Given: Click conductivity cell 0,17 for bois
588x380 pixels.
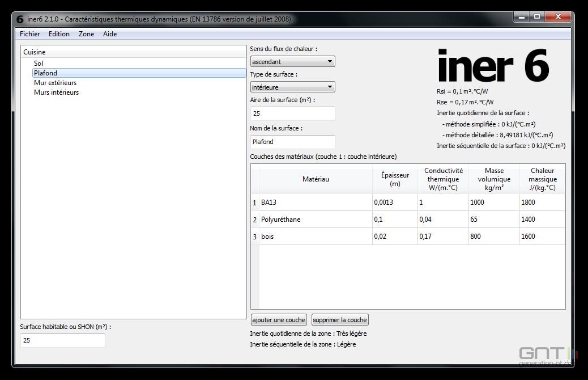Looking at the screenshot, I should point(443,237).
